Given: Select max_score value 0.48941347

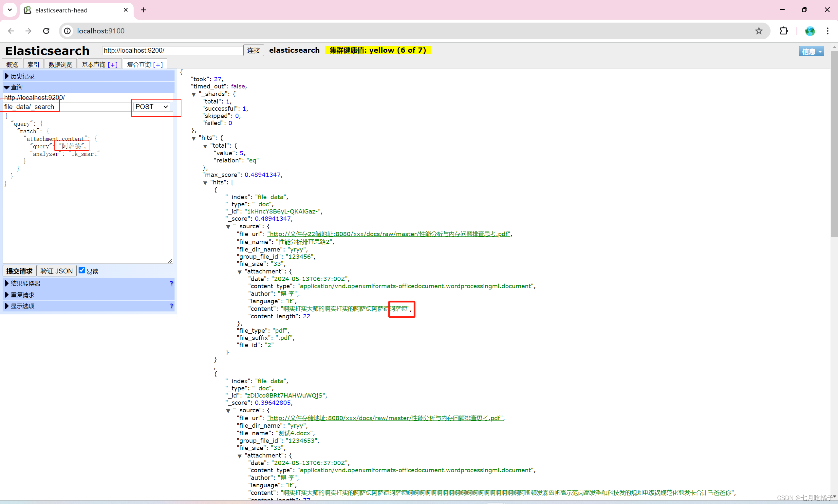Looking at the screenshot, I should coord(263,175).
